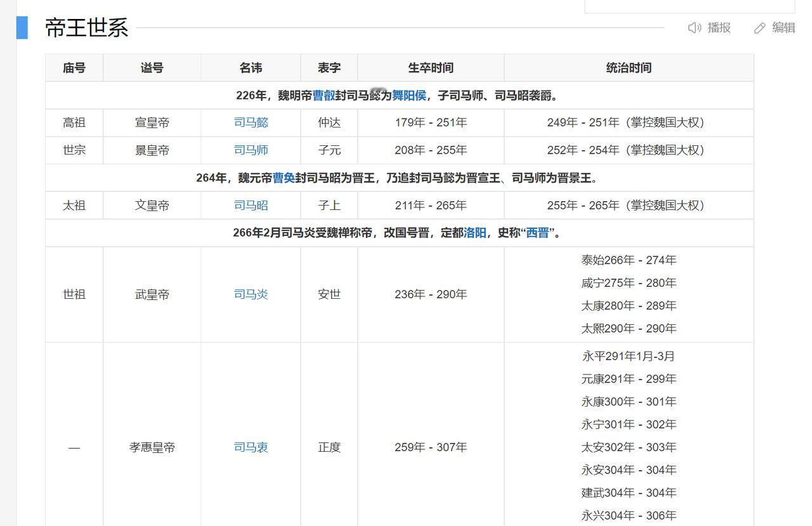Click the 永安304年 - 304年 entry
This screenshot has height=526, width=812.
(x=629, y=470)
